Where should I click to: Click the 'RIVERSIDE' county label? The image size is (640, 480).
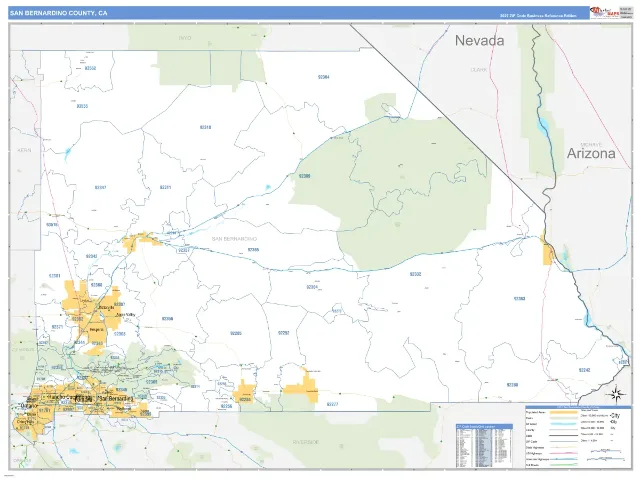(306, 442)
